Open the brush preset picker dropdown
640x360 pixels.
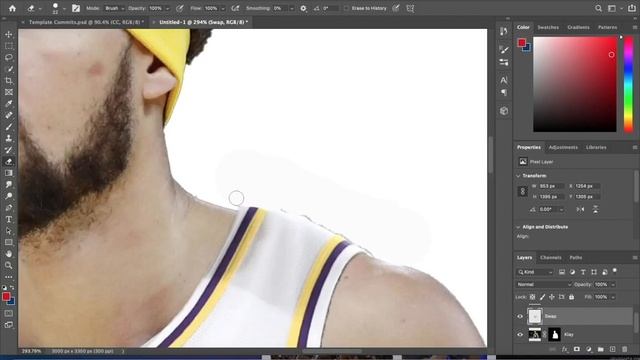click(64, 8)
